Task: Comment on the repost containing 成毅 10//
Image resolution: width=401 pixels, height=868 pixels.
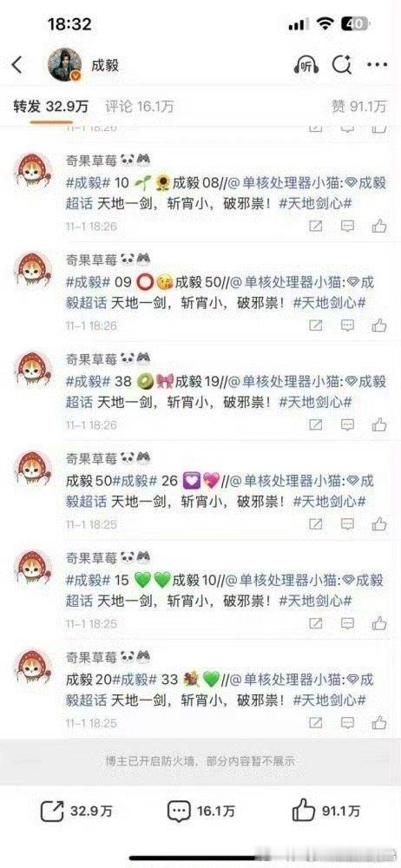Action: [x=348, y=624]
